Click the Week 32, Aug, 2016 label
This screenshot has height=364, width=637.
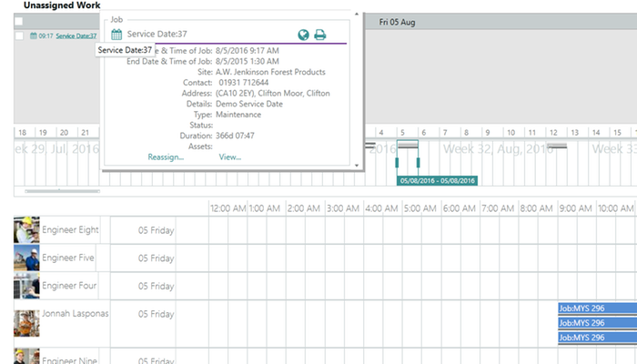coord(498,148)
